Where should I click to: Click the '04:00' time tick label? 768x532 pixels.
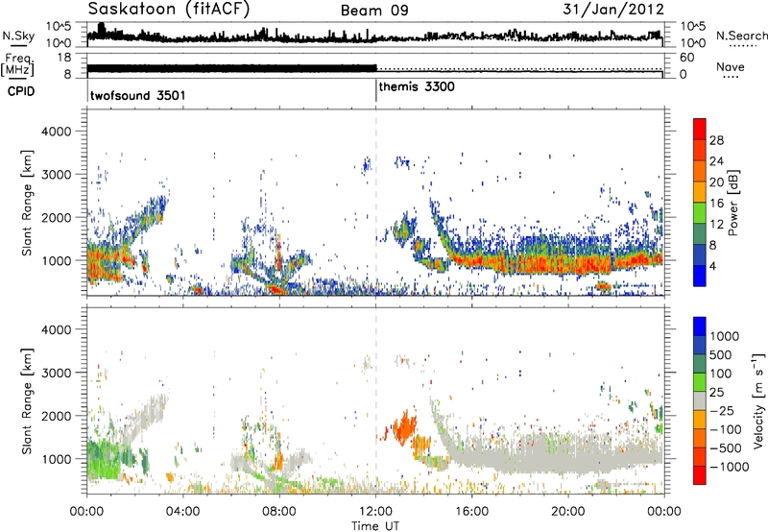coord(183,512)
